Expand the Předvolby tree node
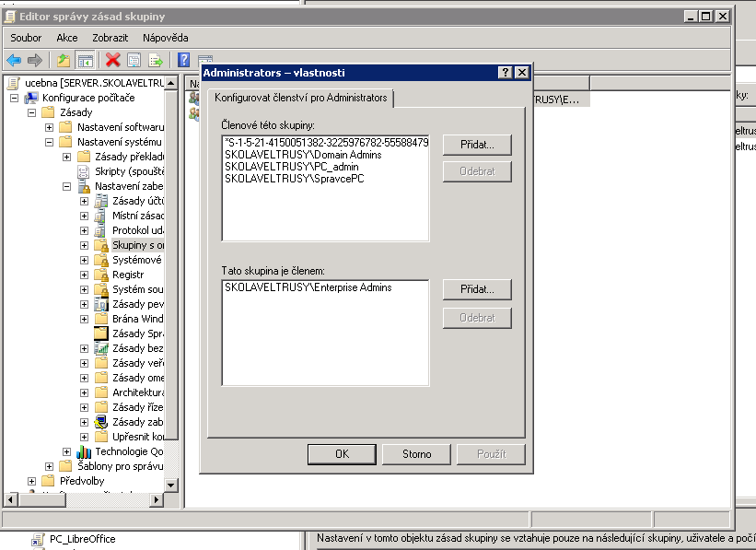Image resolution: width=756 pixels, height=550 pixels. pos(32,481)
